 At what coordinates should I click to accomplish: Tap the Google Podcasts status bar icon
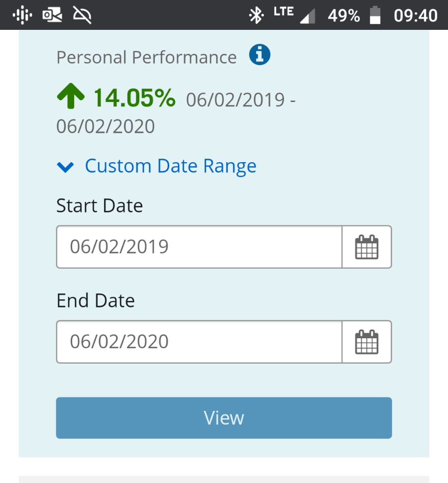pyautogui.click(x=21, y=15)
